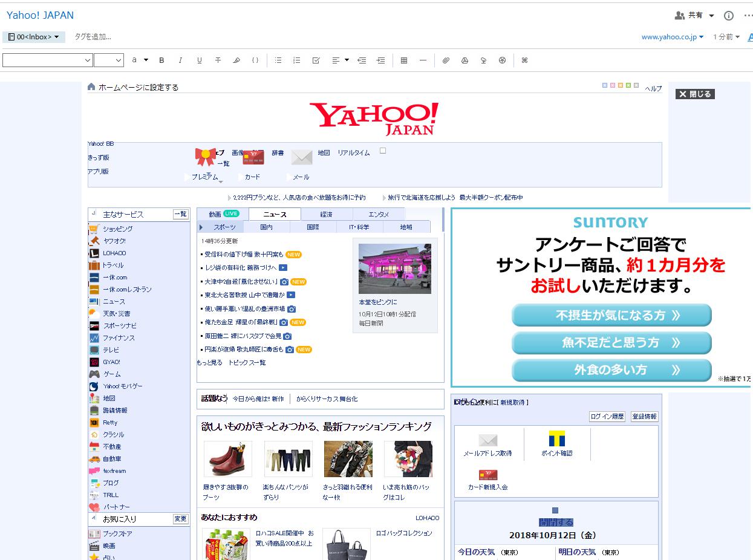The height and width of the screenshot is (560, 753).
Task: Increase the paragraph indent
Action: click(380, 60)
